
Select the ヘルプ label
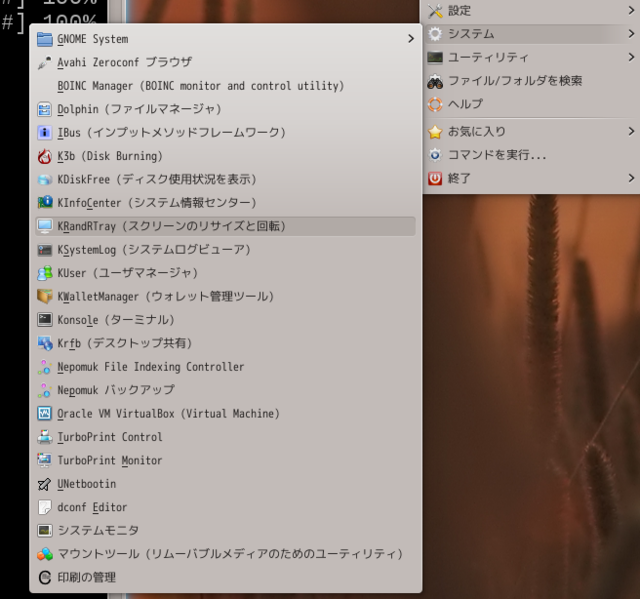tap(465, 104)
